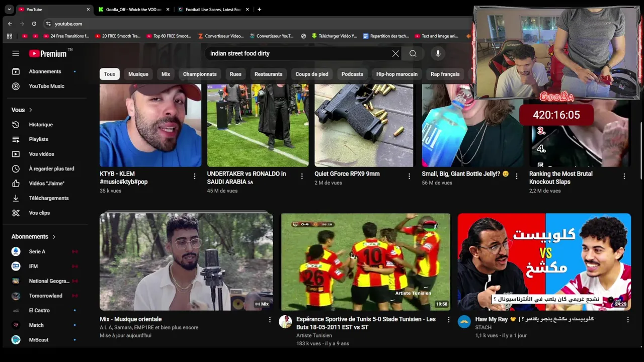Click the Artiste Tunisien channel avatar
644x362 pixels.
point(285,322)
